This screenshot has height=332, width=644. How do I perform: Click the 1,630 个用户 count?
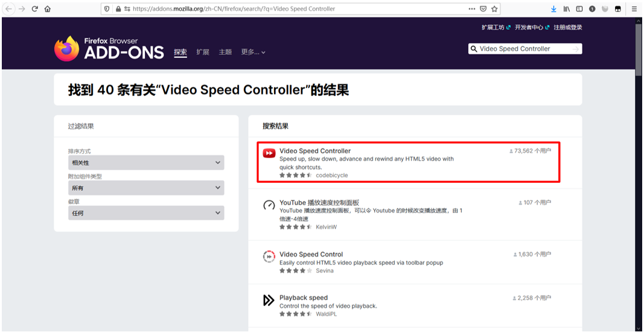[532, 254]
